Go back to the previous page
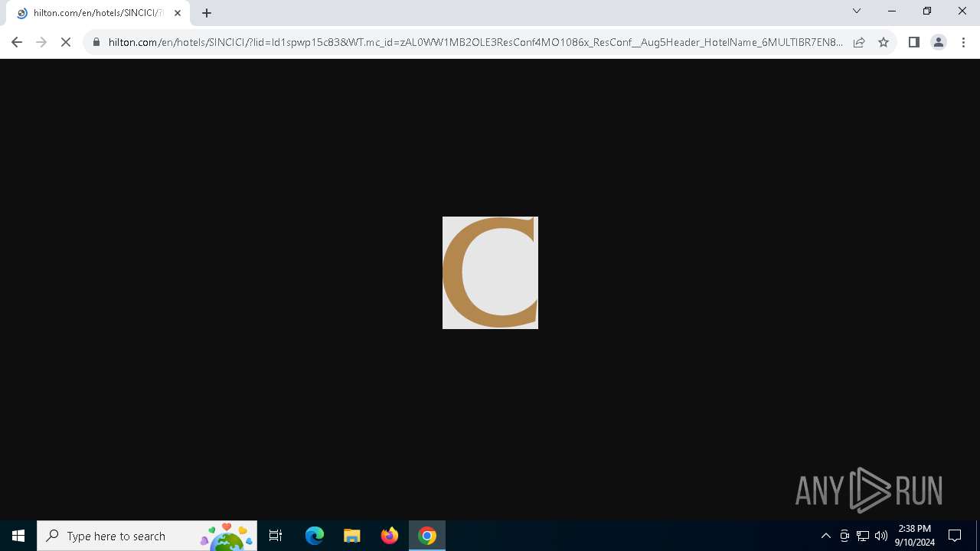980x551 pixels. tap(17, 42)
